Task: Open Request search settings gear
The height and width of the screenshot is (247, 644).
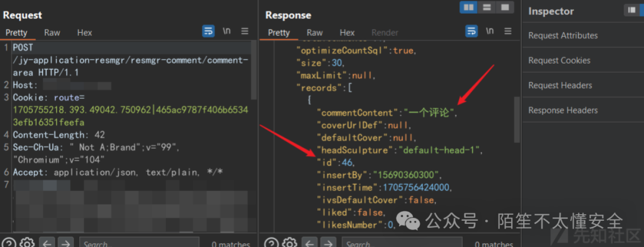Action: coord(27,243)
